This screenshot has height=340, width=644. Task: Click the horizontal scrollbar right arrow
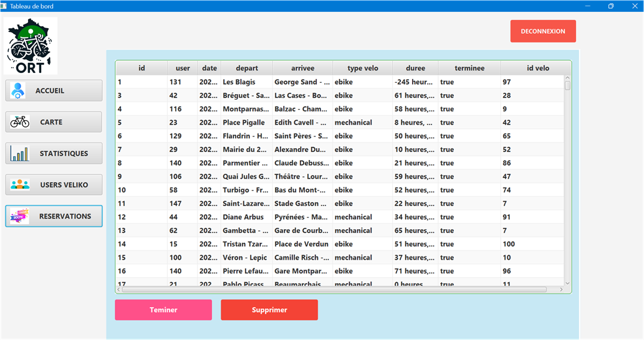tap(561, 290)
